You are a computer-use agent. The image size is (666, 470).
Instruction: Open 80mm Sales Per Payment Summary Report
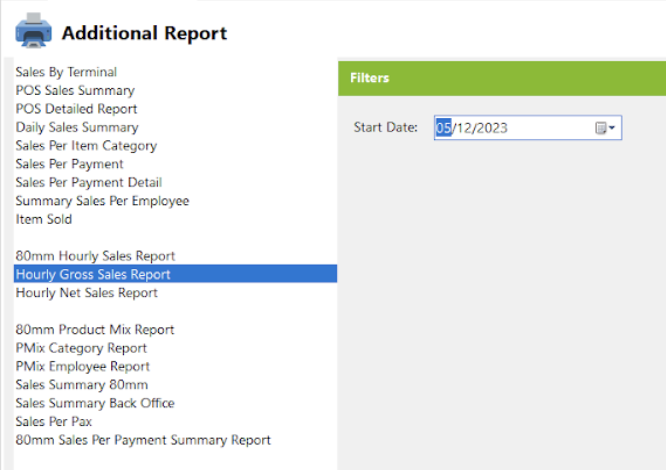tap(143, 440)
